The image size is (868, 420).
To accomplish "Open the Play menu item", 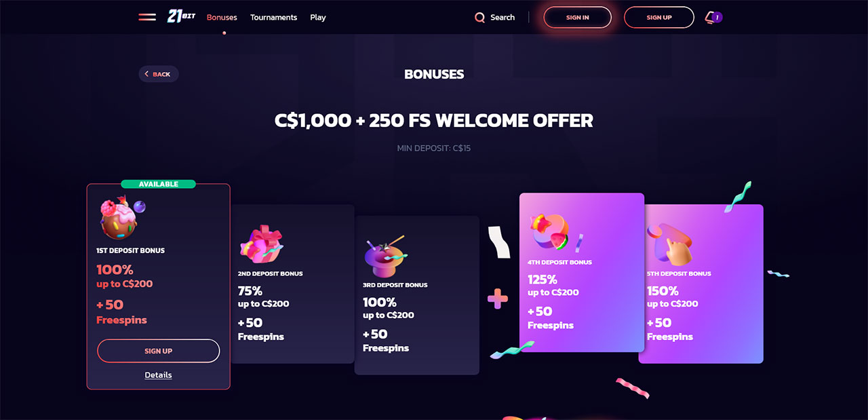I will (318, 17).
